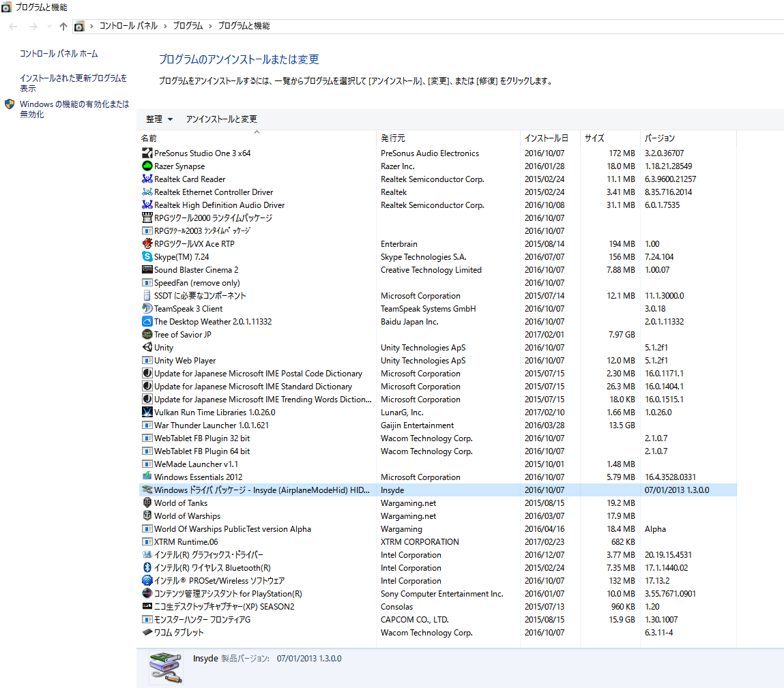Expand chevron after コントロール パネル breadcrumb
This screenshot has height=688, width=784.
point(165,26)
